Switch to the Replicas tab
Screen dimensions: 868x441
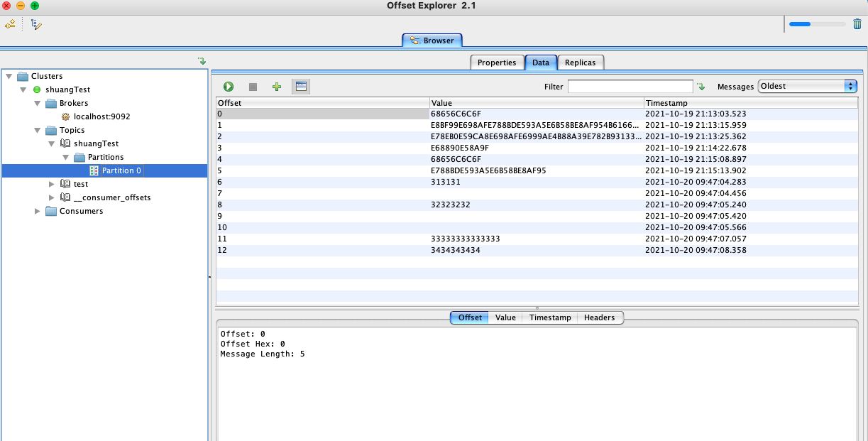click(580, 62)
